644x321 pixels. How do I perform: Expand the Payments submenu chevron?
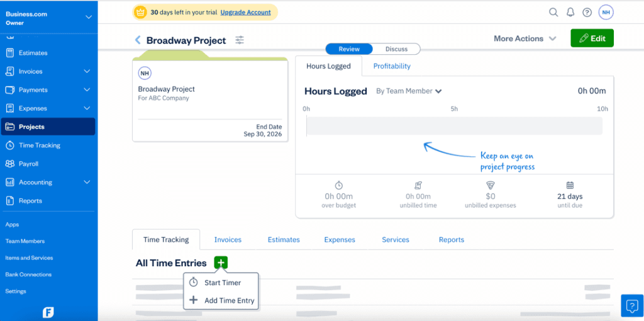pyautogui.click(x=87, y=89)
